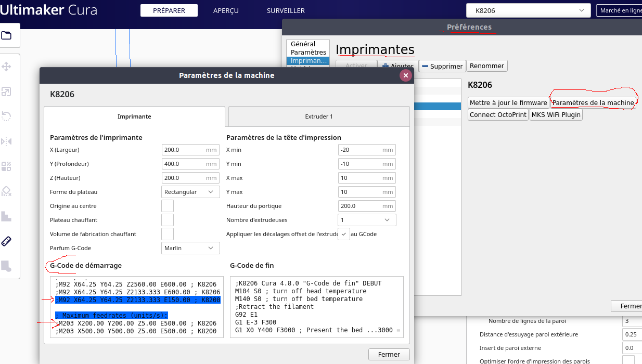Open Parfum G-Code dropdown
Viewport: 642px width, 364px height.
tap(190, 248)
